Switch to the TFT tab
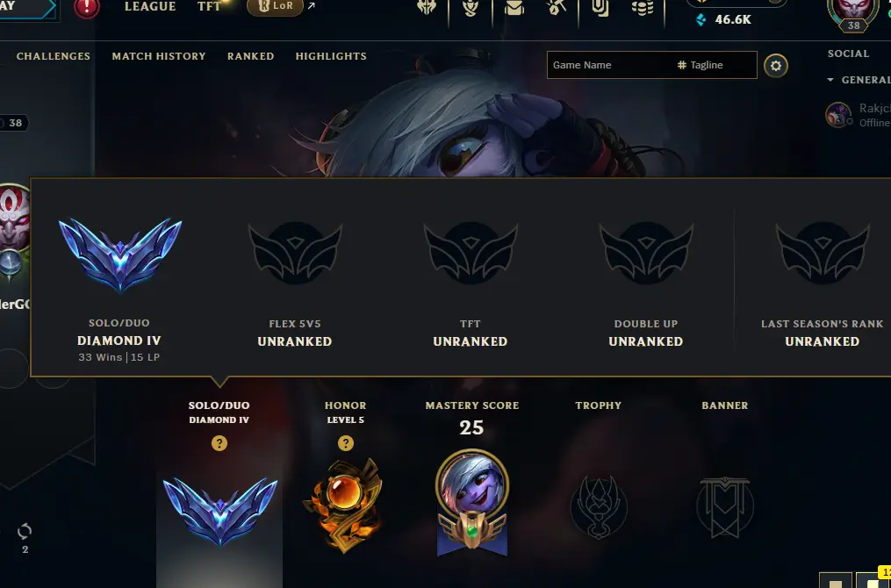 point(209,7)
